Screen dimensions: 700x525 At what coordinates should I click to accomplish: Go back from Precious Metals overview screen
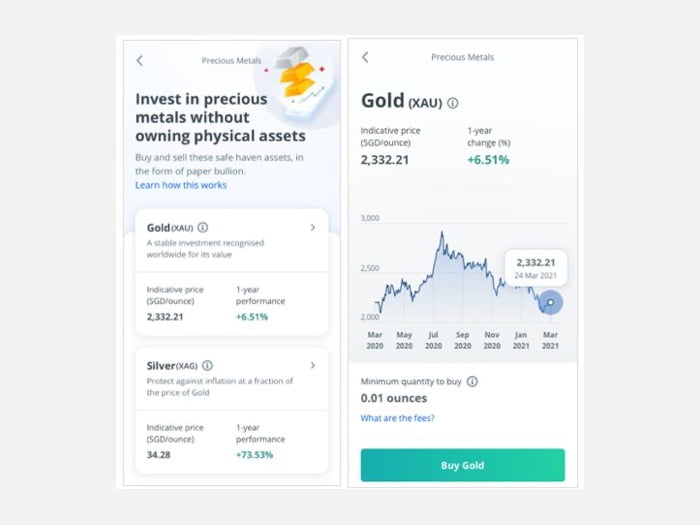pyautogui.click(x=140, y=60)
